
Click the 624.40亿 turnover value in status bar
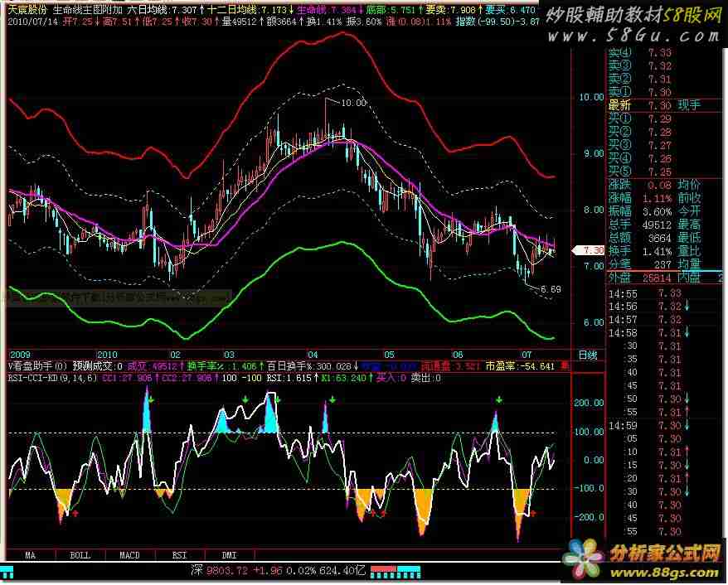point(342,571)
